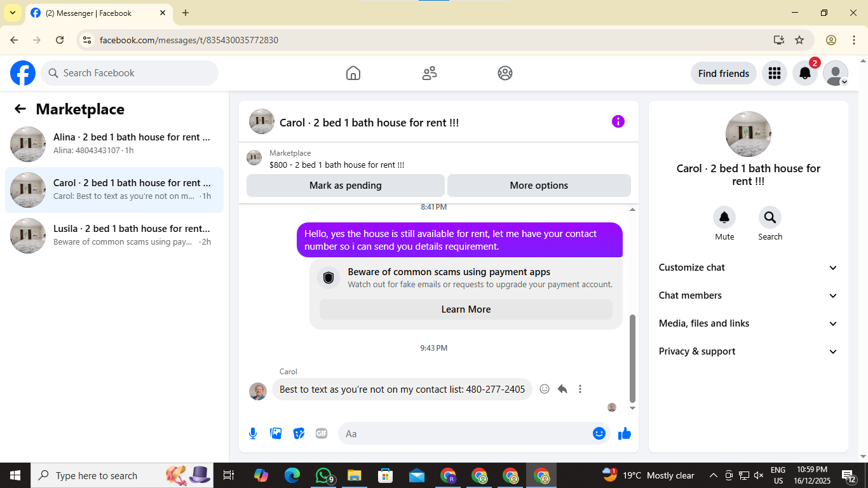This screenshot has width=868, height=488.
Task: Expand Customize chat section
Action: click(x=749, y=268)
